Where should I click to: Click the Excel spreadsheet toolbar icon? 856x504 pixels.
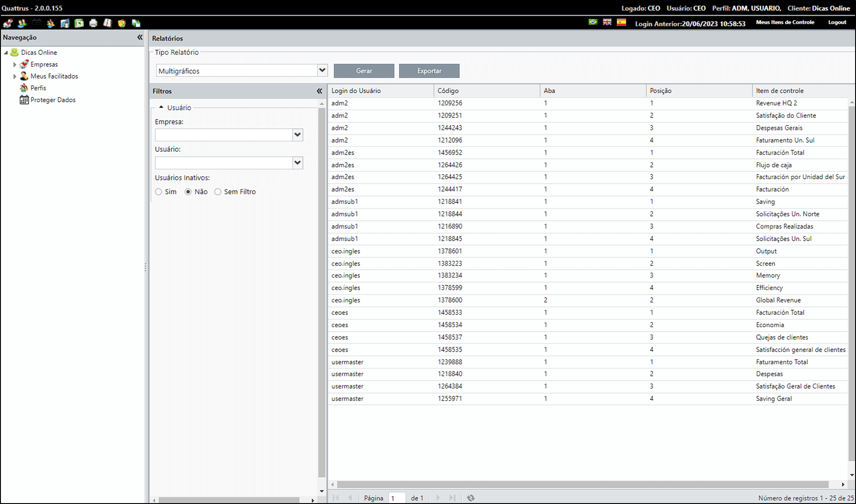[x=79, y=23]
